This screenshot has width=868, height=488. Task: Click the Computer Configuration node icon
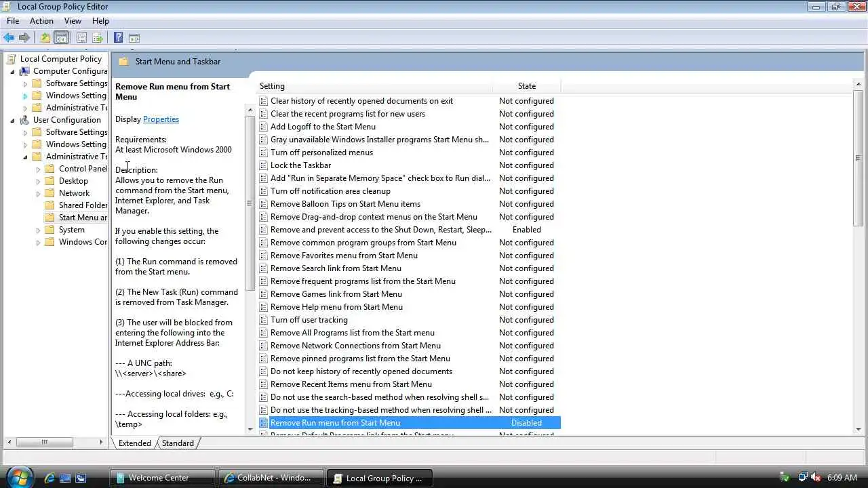[24, 71]
